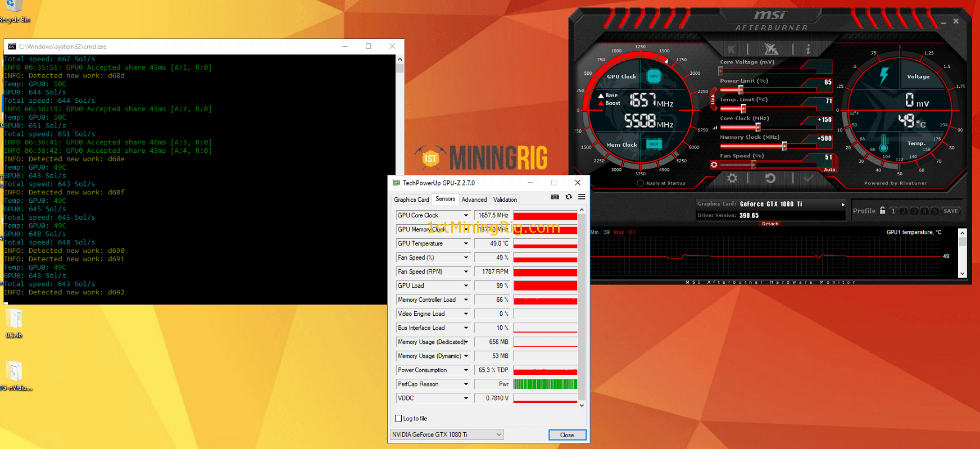Click the thermometer temperature icon in Afterburner
The width and height of the screenshot is (980, 449).
tap(884, 144)
